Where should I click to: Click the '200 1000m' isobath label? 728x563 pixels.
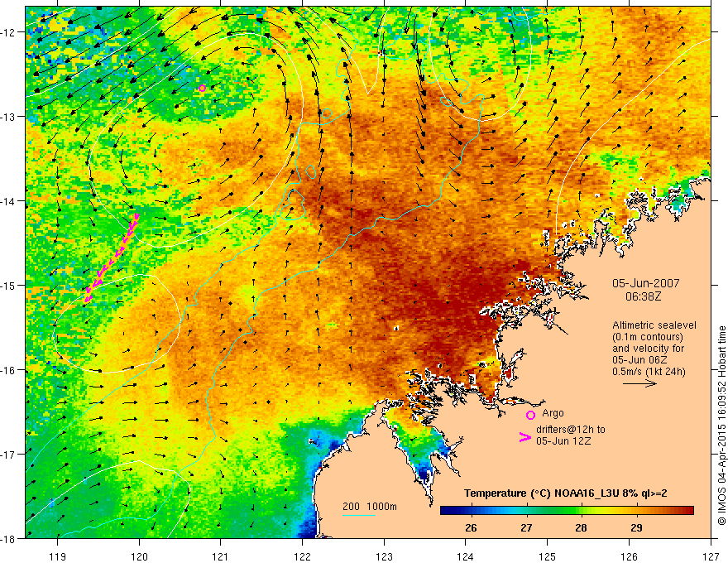(x=370, y=507)
